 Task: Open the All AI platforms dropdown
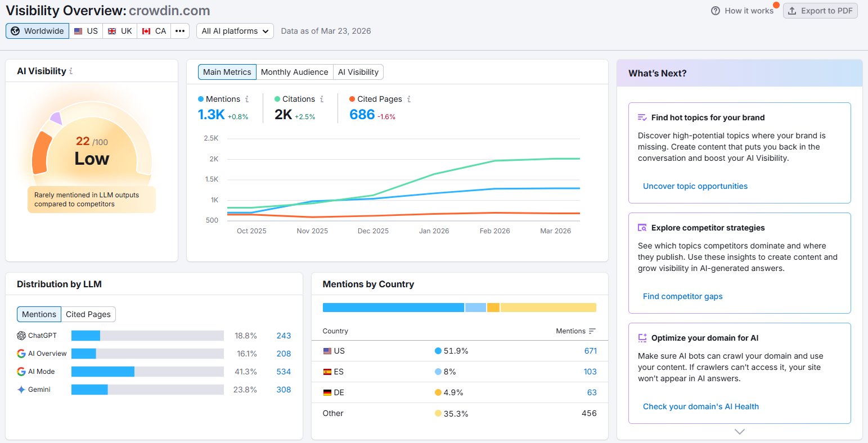coord(235,31)
